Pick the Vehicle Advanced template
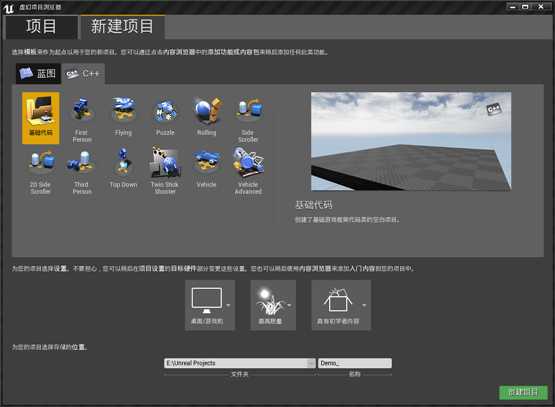This screenshot has height=407, width=555. [248, 171]
